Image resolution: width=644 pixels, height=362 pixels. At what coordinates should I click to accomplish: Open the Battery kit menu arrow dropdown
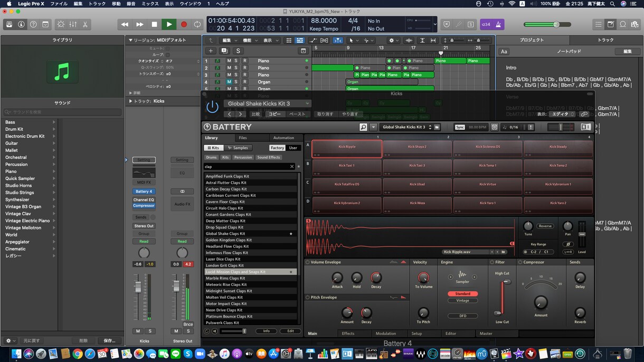click(373, 127)
